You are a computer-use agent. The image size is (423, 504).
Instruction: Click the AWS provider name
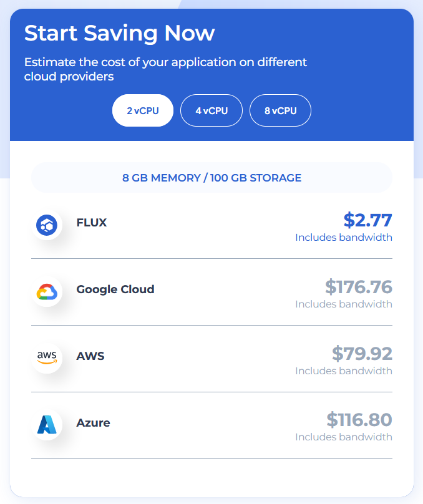pos(90,356)
